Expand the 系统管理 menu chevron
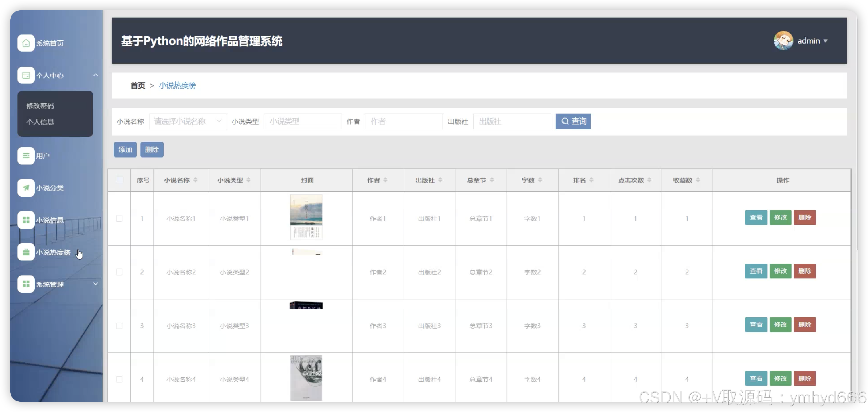This screenshot has height=412, width=868. tap(96, 284)
